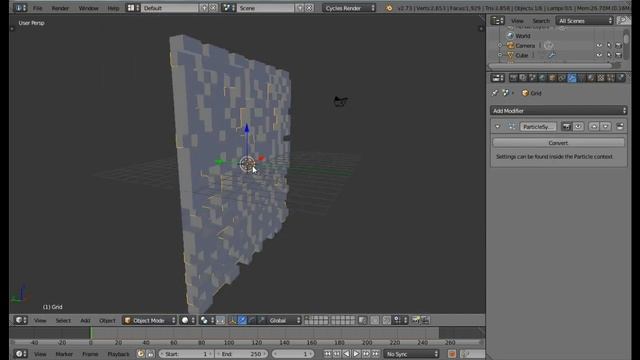Click the End frame field

coord(242,354)
